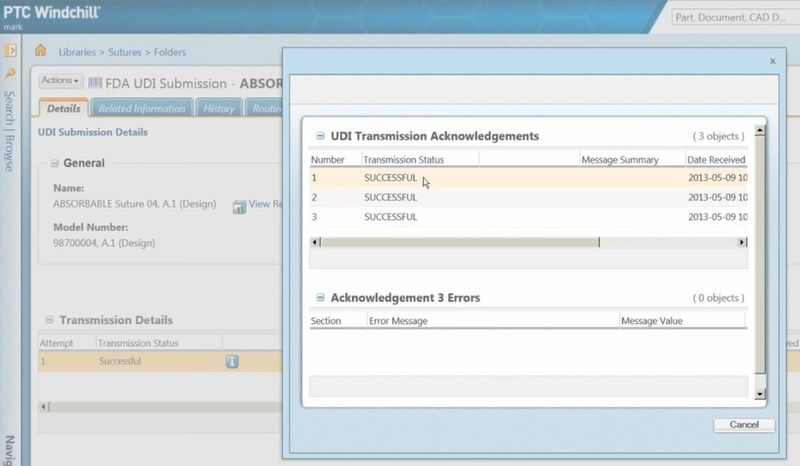Collapse the General section
800x466 pixels.
[x=54, y=163]
